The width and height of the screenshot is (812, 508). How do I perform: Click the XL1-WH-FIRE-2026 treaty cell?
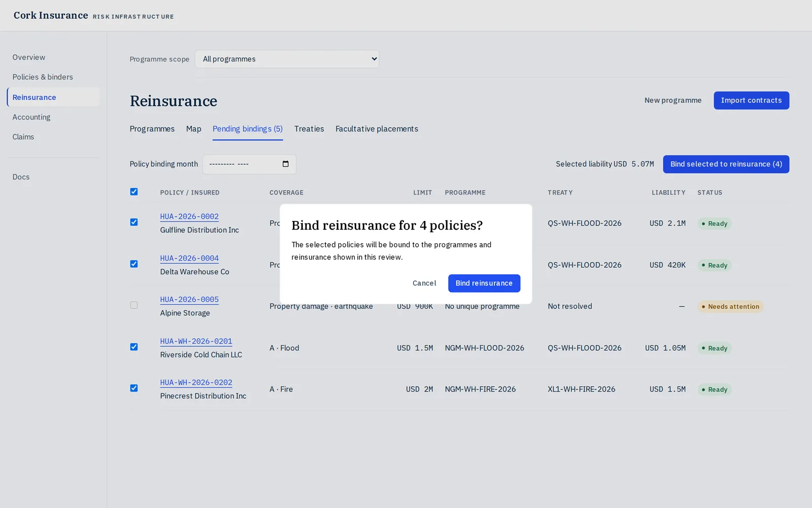click(x=581, y=389)
